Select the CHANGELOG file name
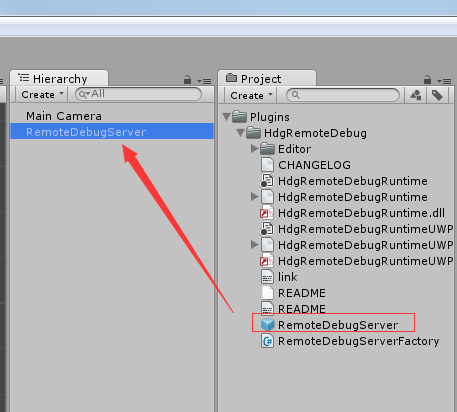 click(x=314, y=165)
